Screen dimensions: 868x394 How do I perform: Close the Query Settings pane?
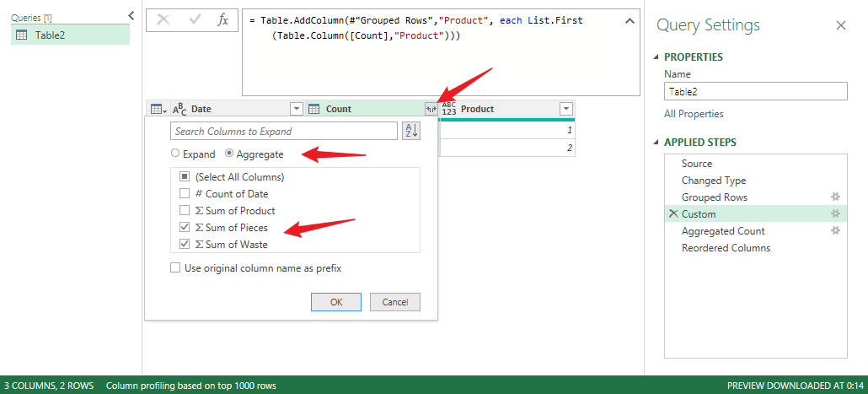click(x=841, y=25)
